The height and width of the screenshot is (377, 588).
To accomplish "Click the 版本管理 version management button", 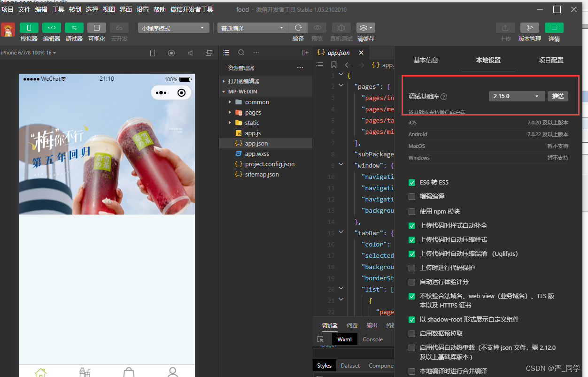I will (x=530, y=27).
